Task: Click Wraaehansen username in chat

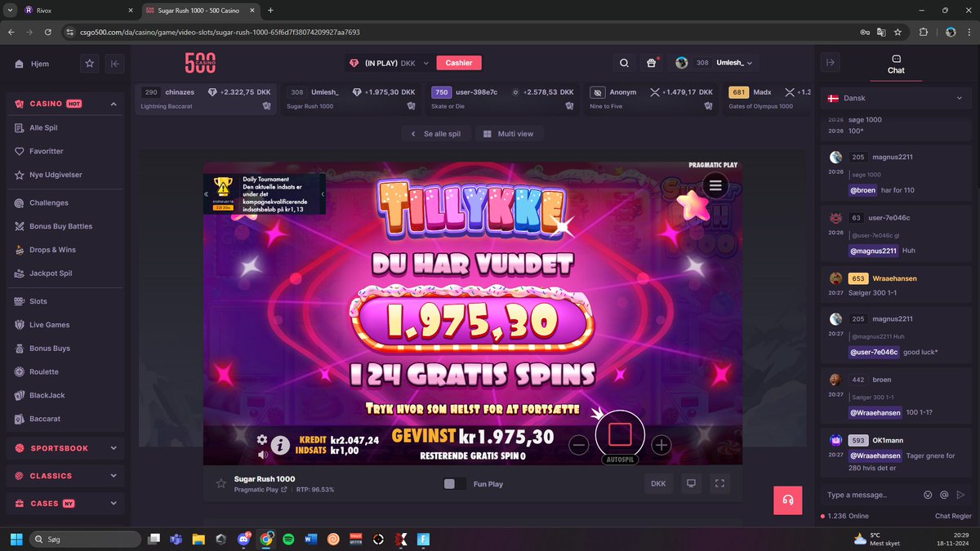Action: pyautogui.click(x=894, y=278)
